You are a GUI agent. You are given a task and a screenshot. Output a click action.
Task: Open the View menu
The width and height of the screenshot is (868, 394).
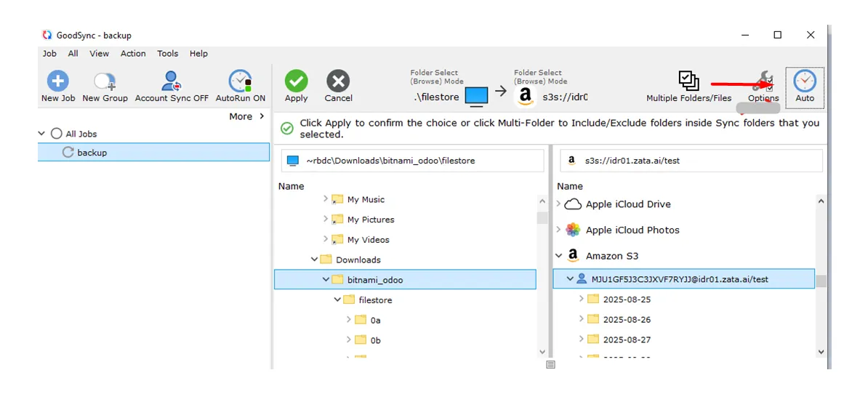[99, 54]
